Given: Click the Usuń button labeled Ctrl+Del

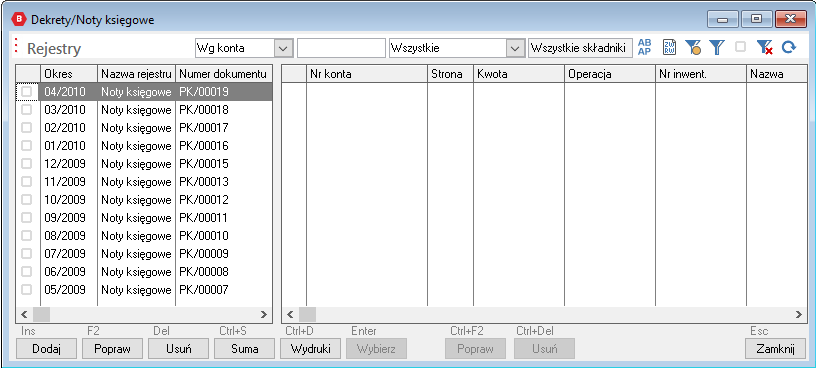Looking at the screenshot, I should coord(544,348).
